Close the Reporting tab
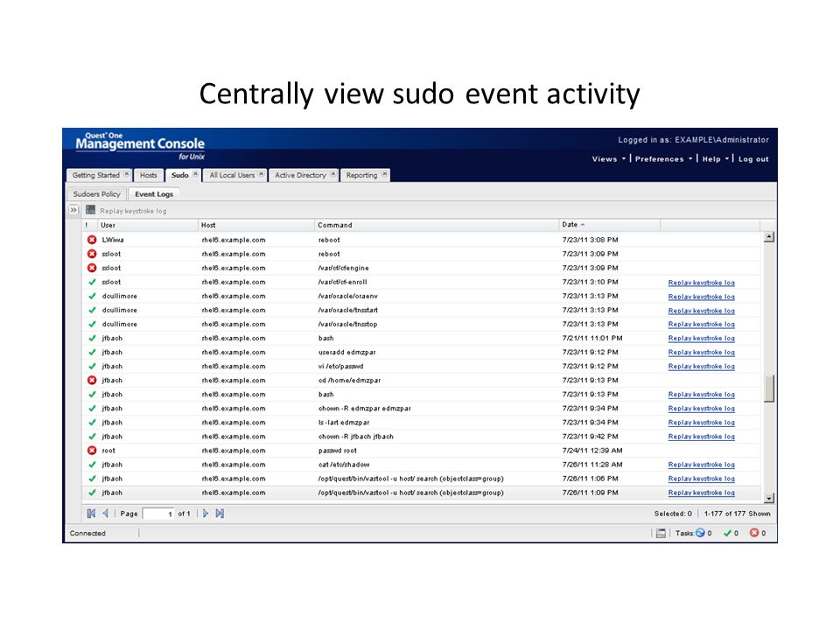840x630 pixels. click(384, 173)
